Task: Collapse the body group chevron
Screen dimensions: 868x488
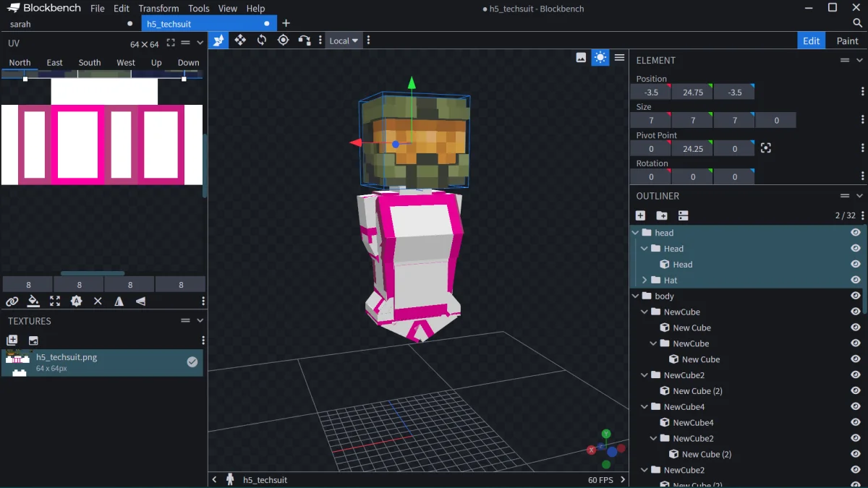Action: [x=636, y=296]
